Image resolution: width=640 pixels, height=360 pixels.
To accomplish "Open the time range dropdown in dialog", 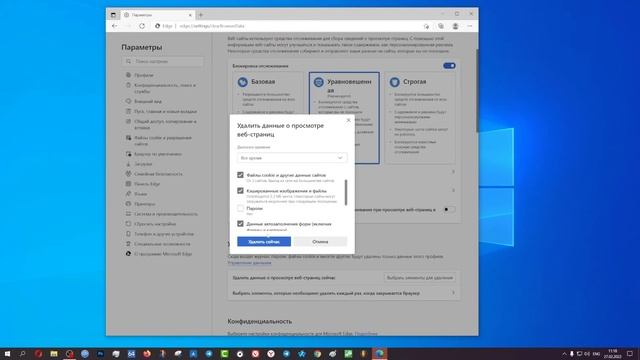I will (292, 158).
